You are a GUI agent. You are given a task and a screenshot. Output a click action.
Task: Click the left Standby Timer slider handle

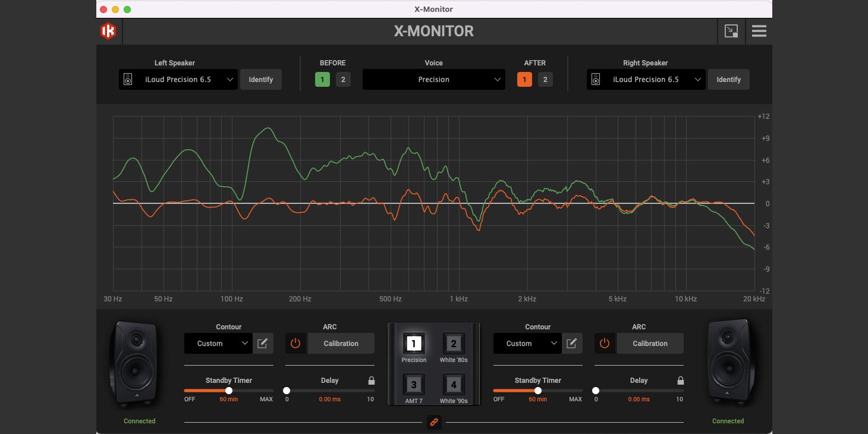[229, 391]
